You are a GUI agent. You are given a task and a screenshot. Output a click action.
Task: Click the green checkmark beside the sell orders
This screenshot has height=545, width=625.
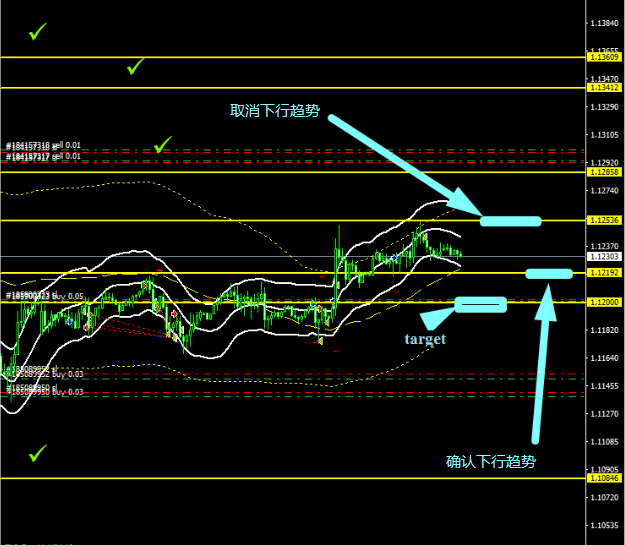pyautogui.click(x=163, y=147)
